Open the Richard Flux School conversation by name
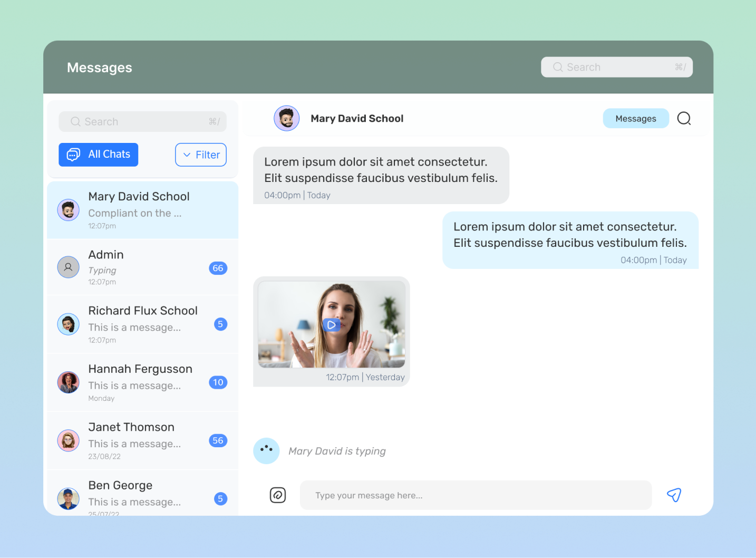The height and width of the screenshot is (558, 756). [143, 311]
